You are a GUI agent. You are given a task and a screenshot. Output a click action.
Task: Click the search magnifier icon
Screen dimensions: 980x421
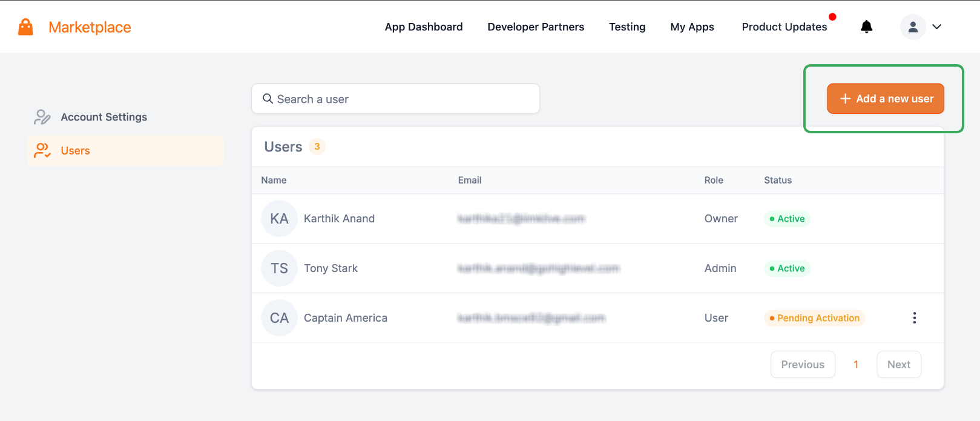268,99
